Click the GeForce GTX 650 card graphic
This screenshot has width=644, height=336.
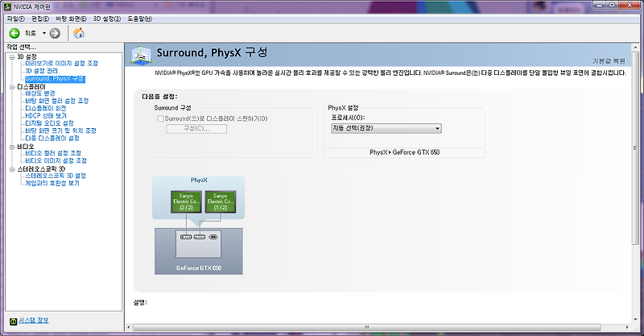coord(199,251)
